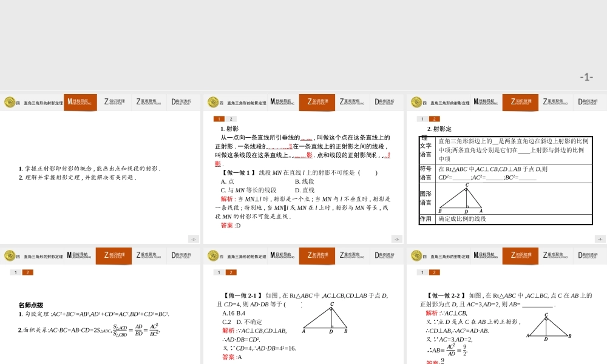Switch to 知识梳理 tab on slide two
This screenshot has height=364, width=607.
pos(317,102)
